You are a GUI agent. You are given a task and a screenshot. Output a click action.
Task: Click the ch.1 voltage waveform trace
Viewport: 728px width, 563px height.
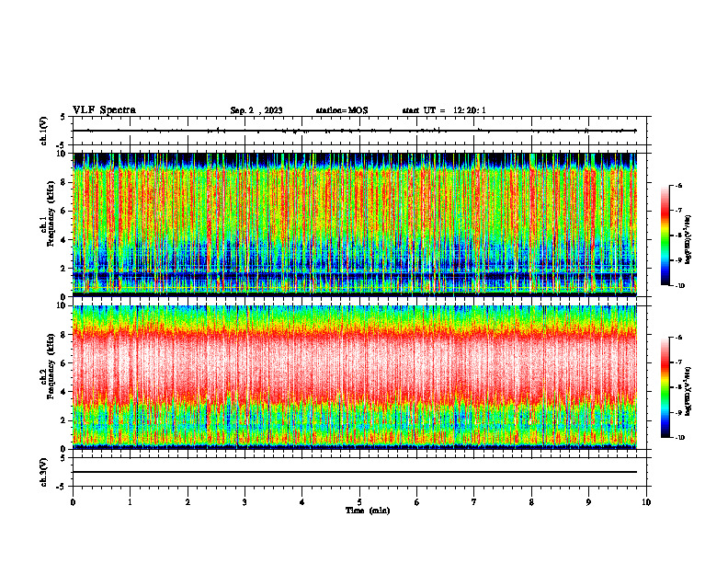(355, 131)
